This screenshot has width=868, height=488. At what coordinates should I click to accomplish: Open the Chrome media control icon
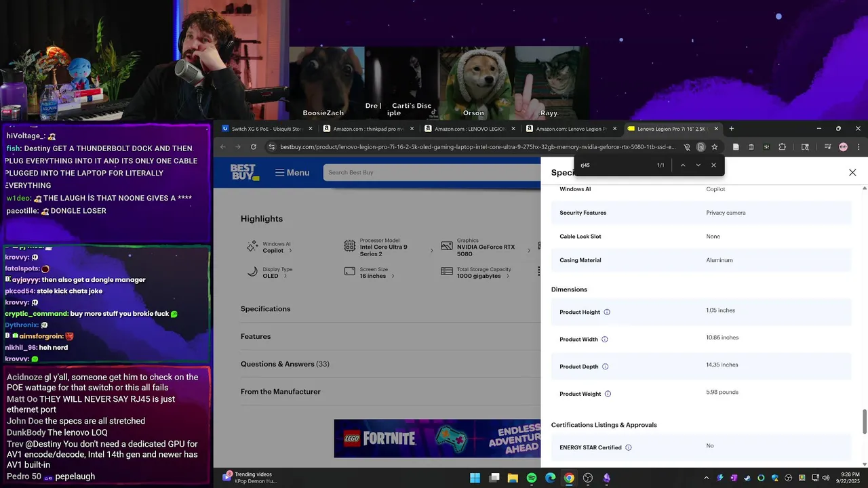point(828,147)
